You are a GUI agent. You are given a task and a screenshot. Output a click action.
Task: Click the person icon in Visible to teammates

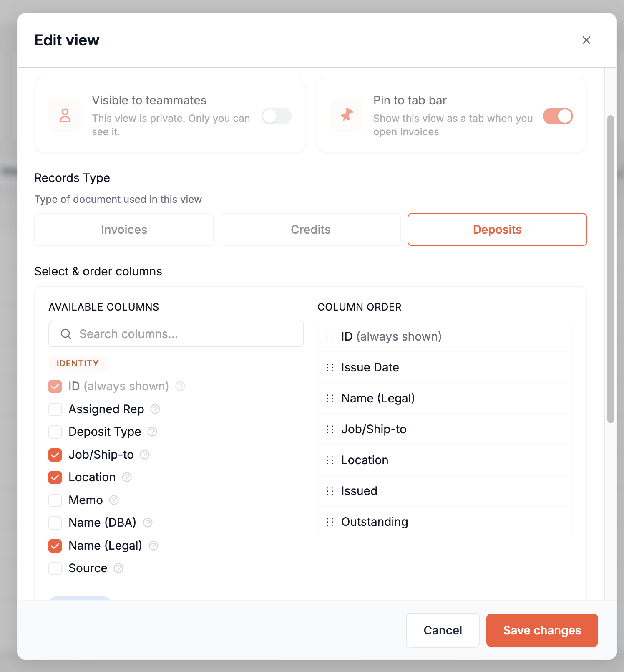65,115
